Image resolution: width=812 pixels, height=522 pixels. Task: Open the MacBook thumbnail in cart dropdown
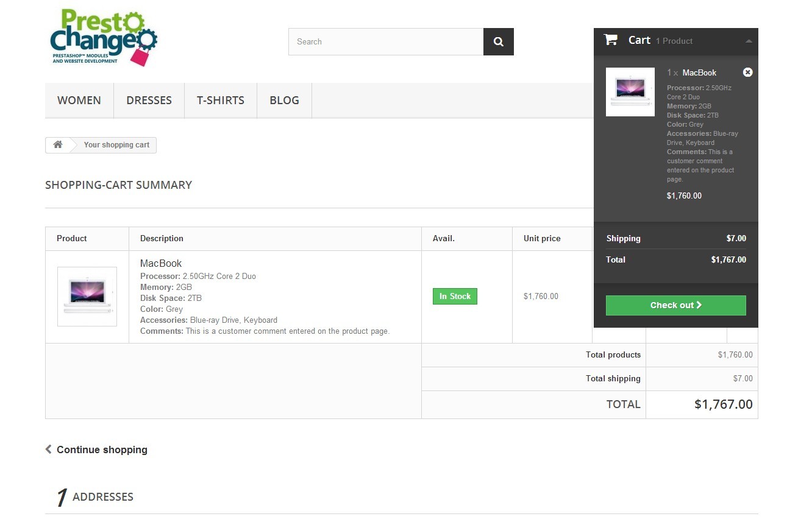630,92
